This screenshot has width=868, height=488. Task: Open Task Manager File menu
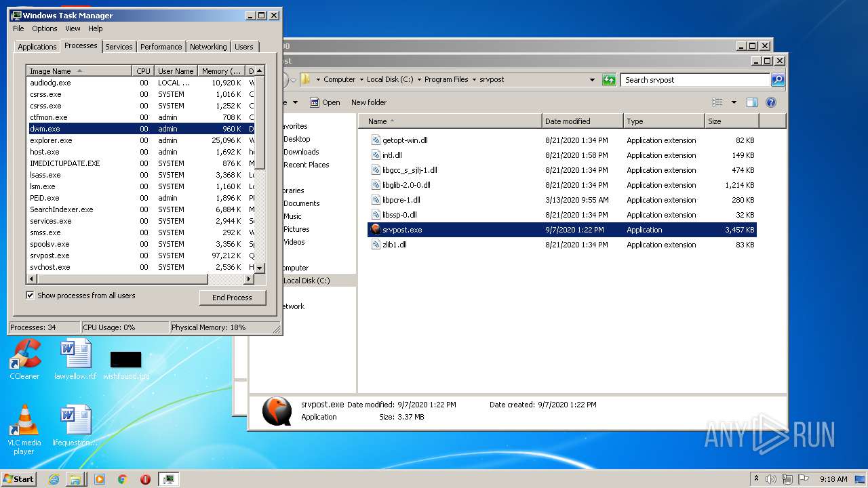[18, 28]
